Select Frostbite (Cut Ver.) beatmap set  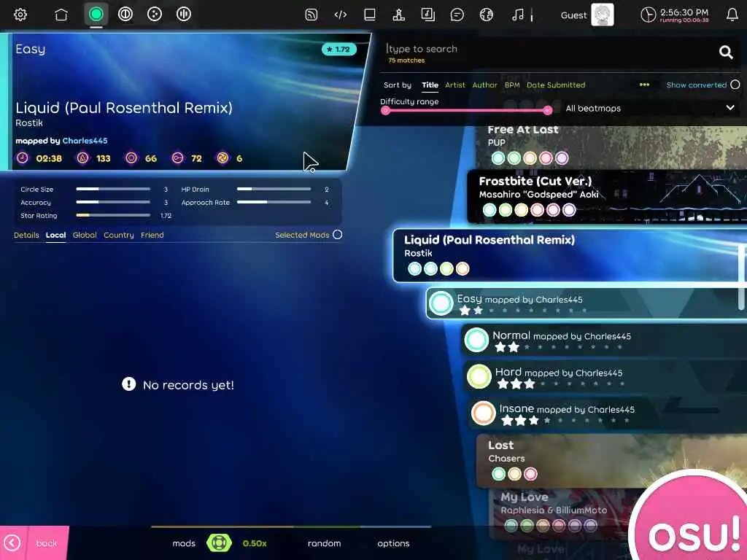tap(608, 196)
